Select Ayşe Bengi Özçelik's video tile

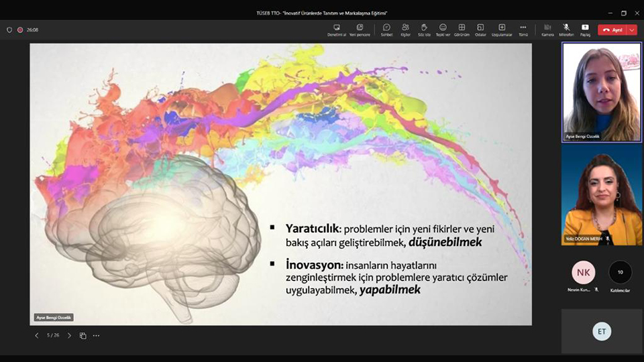(601, 92)
